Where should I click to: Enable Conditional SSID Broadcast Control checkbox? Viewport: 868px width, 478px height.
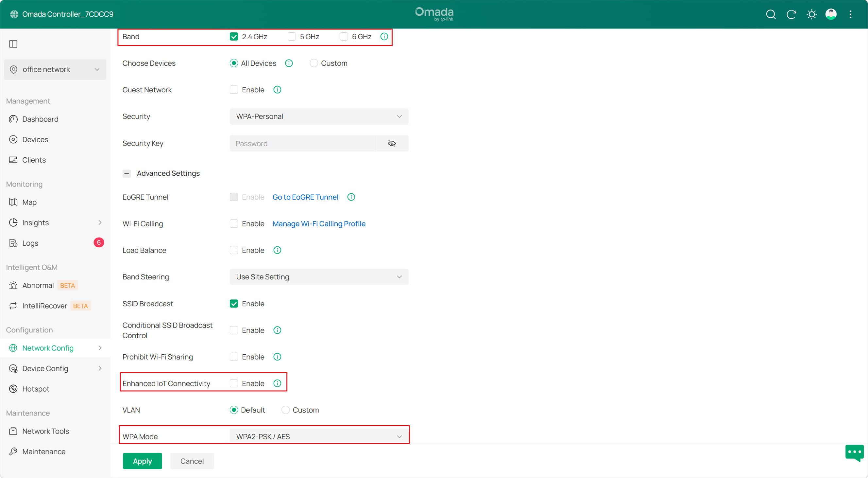pos(234,330)
